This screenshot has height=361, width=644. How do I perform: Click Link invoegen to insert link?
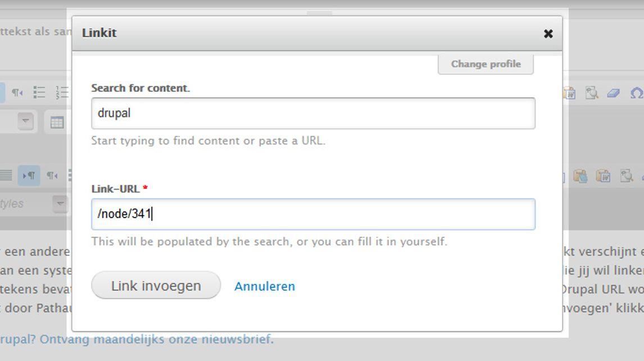click(x=156, y=285)
